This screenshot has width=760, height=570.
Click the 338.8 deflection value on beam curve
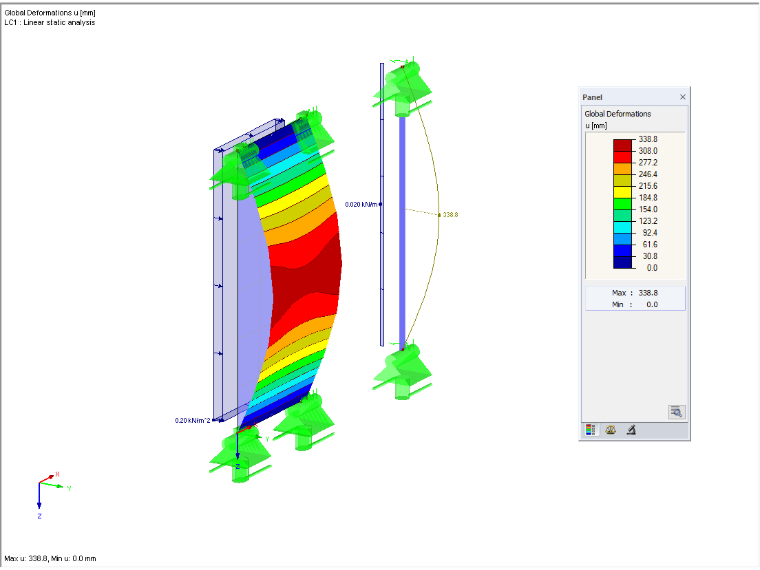point(450,214)
